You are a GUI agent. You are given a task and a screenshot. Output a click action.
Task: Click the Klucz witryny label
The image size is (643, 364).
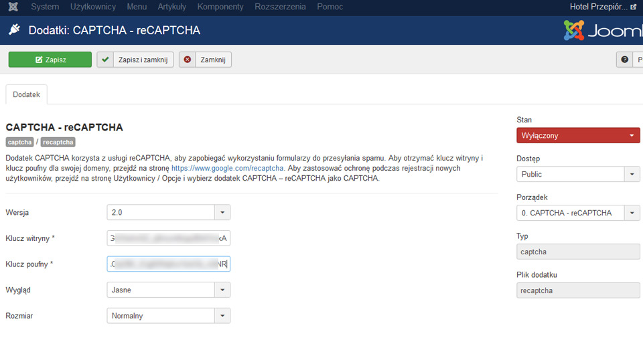click(30, 238)
